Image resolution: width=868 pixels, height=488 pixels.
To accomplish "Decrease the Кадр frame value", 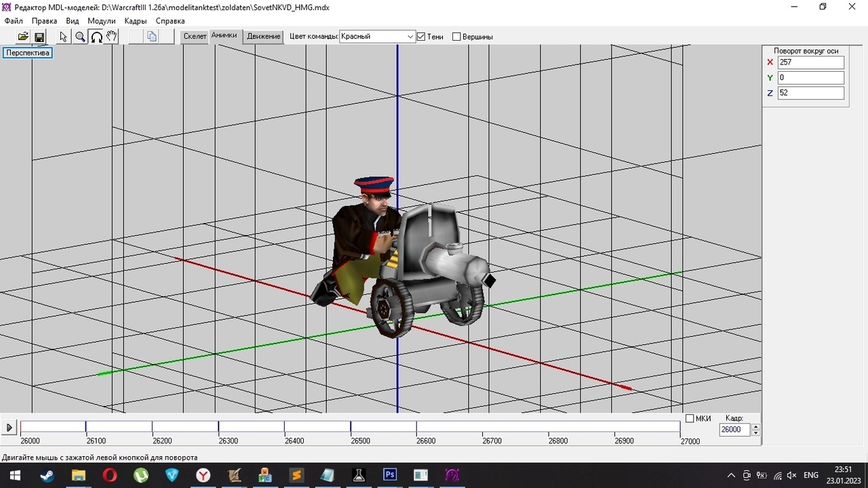I will (x=756, y=432).
